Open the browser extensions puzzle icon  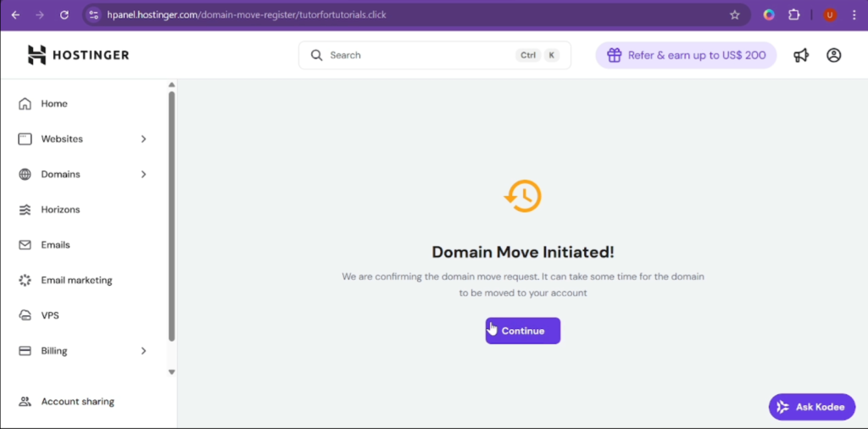coord(794,14)
